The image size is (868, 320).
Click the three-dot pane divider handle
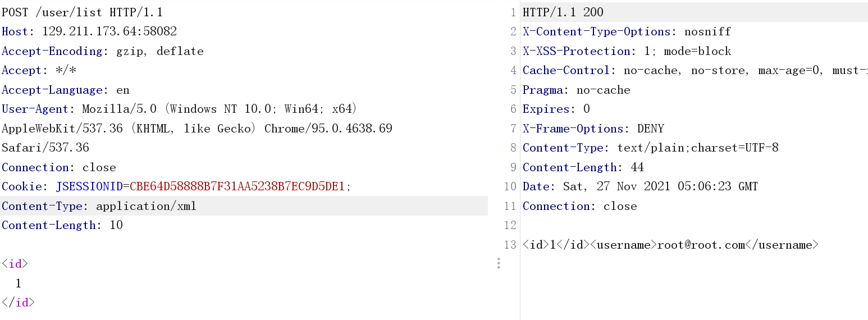pyautogui.click(x=498, y=263)
